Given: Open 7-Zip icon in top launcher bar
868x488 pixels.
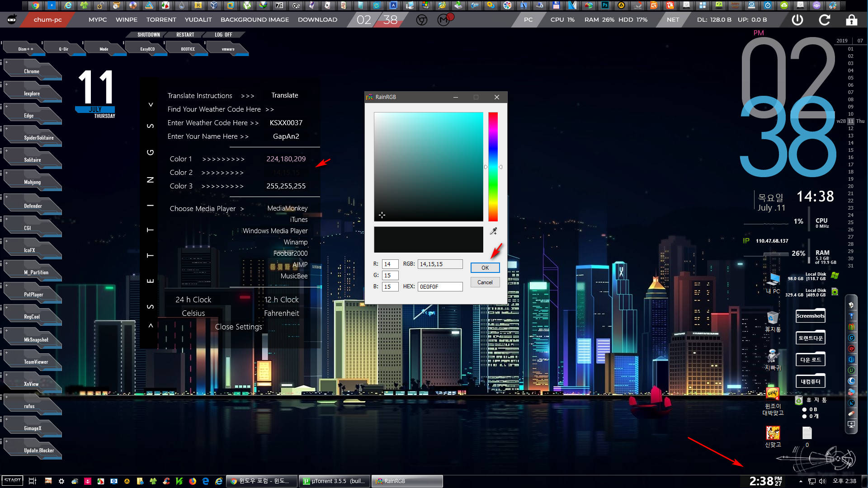Looking at the screenshot, I should [x=279, y=5].
